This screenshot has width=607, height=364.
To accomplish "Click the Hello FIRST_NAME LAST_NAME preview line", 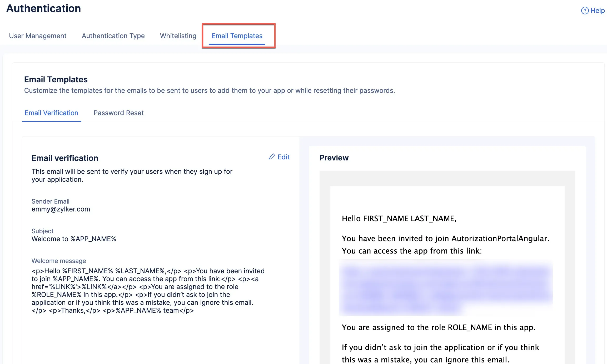I will (x=399, y=219).
